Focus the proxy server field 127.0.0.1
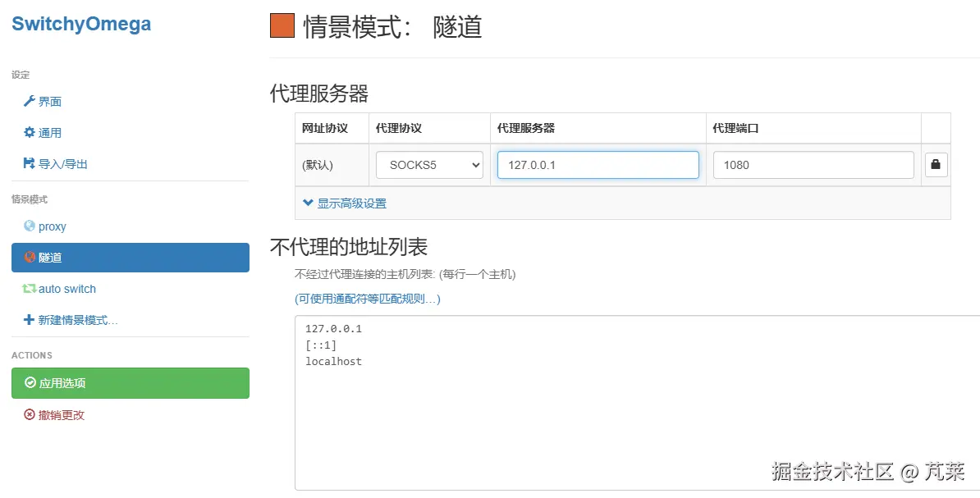This screenshot has width=980, height=498. tap(598, 165)
